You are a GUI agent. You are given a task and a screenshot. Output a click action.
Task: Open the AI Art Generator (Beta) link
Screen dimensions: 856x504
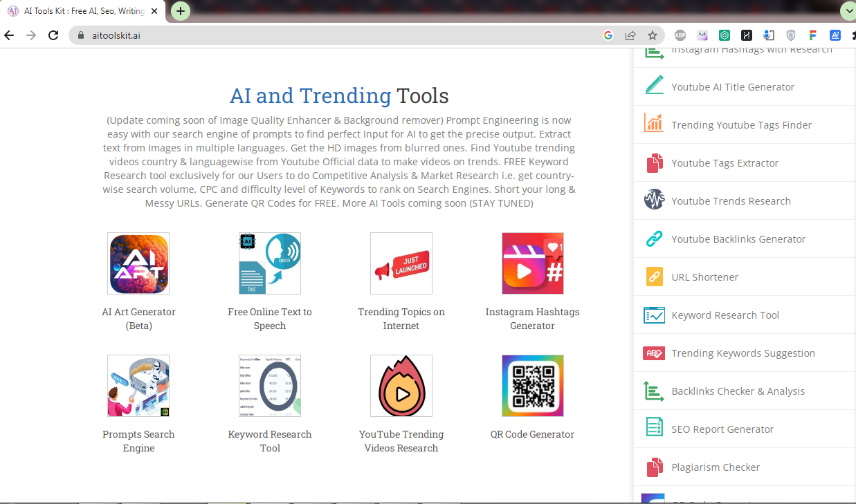138,319
